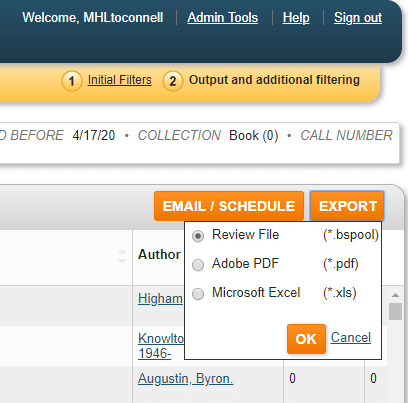The image size is (408, 403).
Task: Sort column using the up arrow
Action: (x=122, y=252)
